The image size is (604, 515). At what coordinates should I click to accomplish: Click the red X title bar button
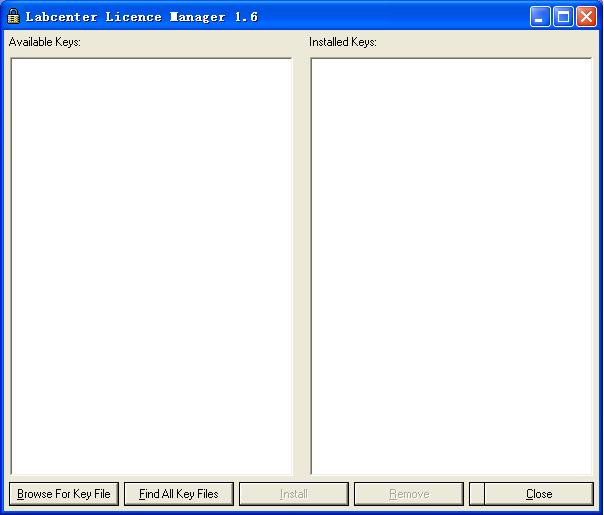586,17
